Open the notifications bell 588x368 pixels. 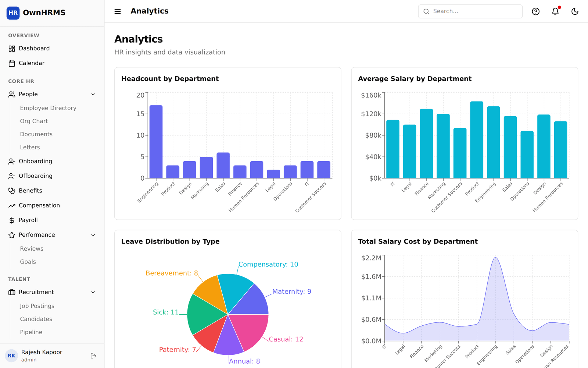[x=555, y=11]
